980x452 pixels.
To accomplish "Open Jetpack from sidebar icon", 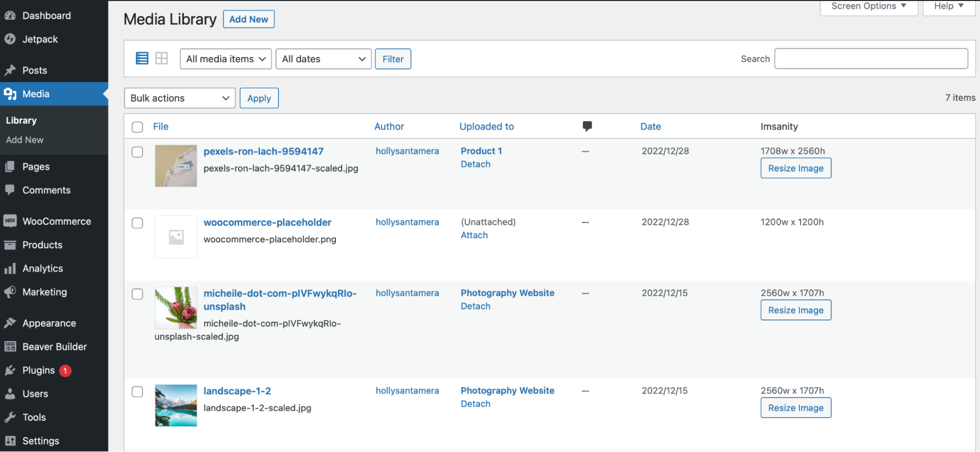I will click(10, 39).
